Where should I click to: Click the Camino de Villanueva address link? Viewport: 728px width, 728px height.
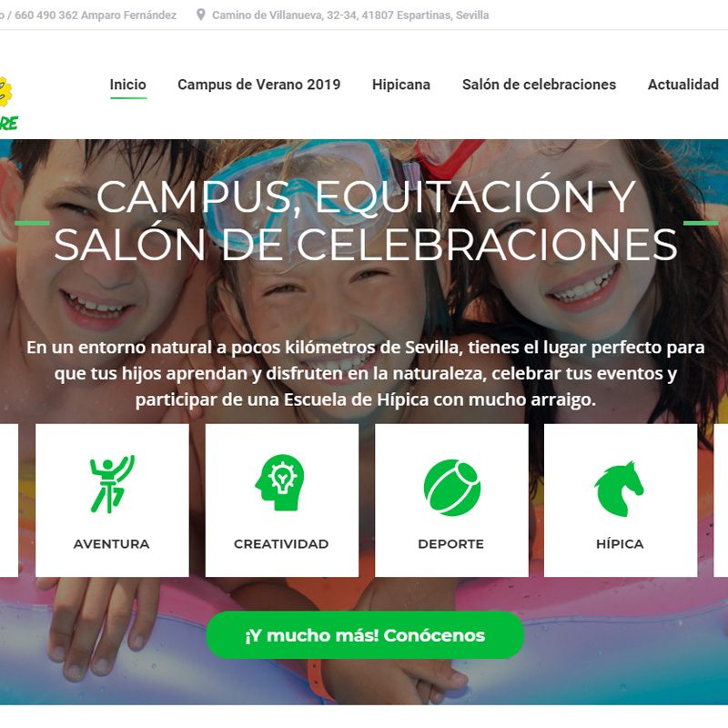(350, 15)
